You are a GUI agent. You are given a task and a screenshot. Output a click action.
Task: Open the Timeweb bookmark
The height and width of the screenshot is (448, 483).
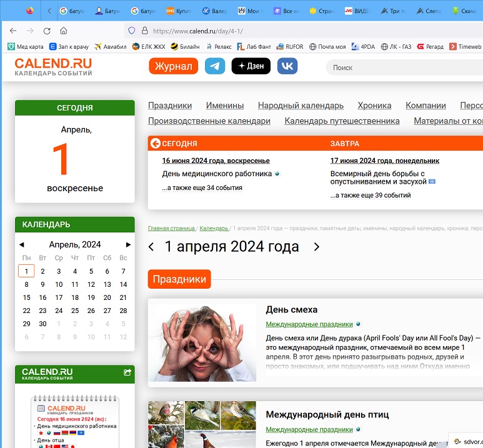point(465,46)
